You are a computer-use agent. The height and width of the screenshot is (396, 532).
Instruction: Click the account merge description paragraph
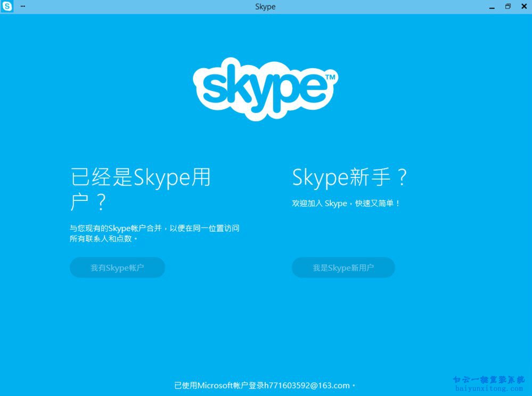[x=155, y=233]
